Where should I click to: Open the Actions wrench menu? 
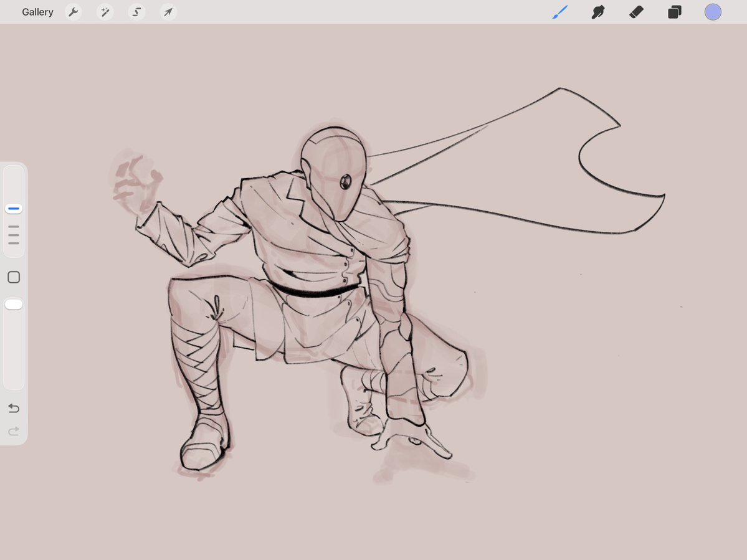(73, 12)
